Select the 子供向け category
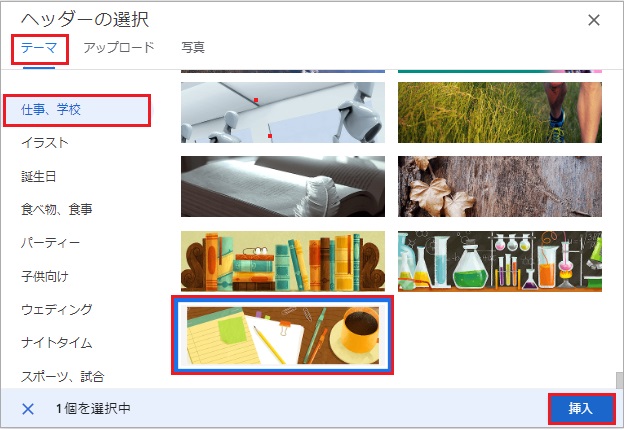Viewport: 625px width, 430px height. pos(45,276)
